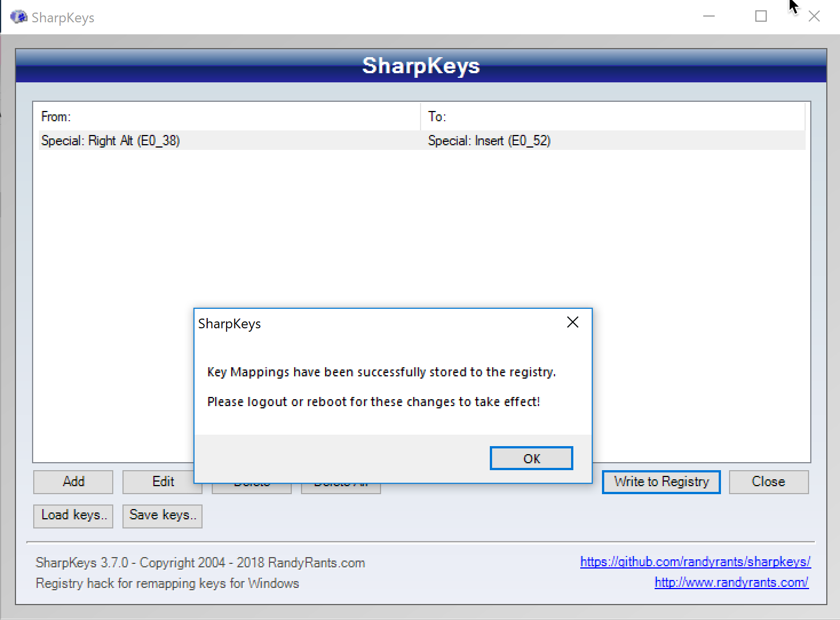
Task: Close the SharpKeys main window
Action: (x=814, y=16)
